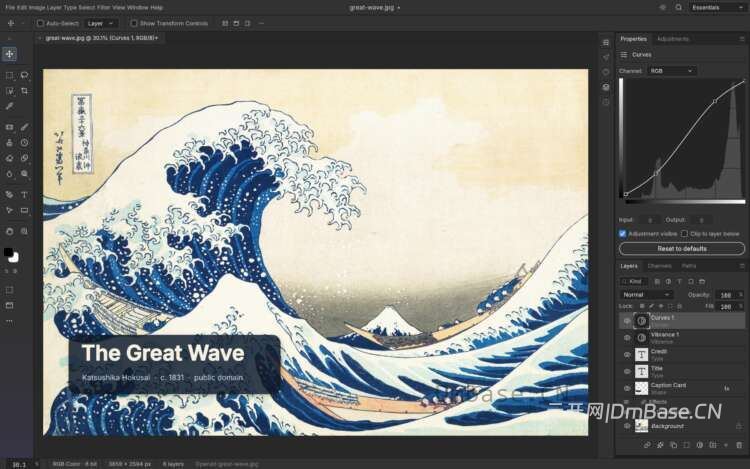750x469 pixels.
Task: Hide the Credit text layer via eye icon
Action: point(627,355)
